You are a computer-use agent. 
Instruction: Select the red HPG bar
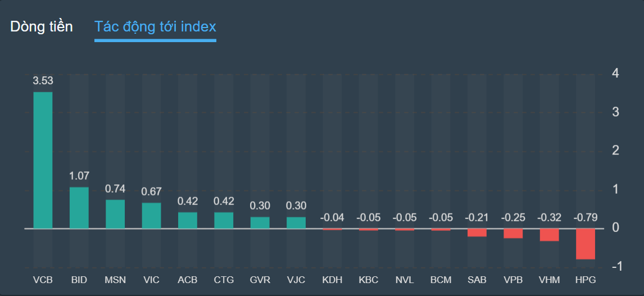tap(585, 244)
